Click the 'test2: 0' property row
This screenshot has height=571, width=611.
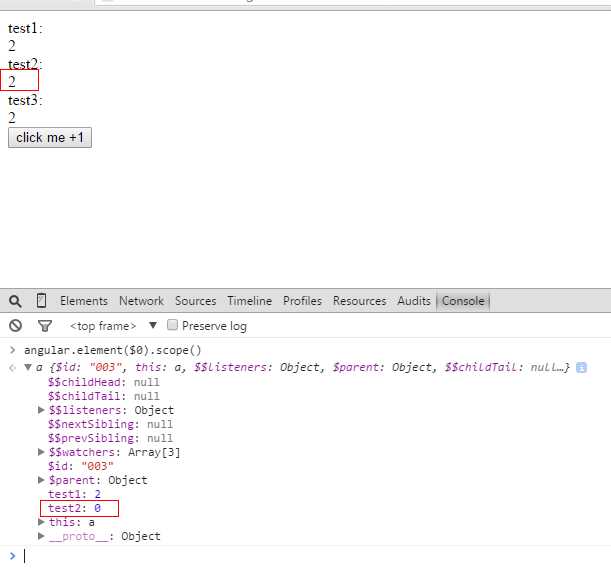coord(74,508)
